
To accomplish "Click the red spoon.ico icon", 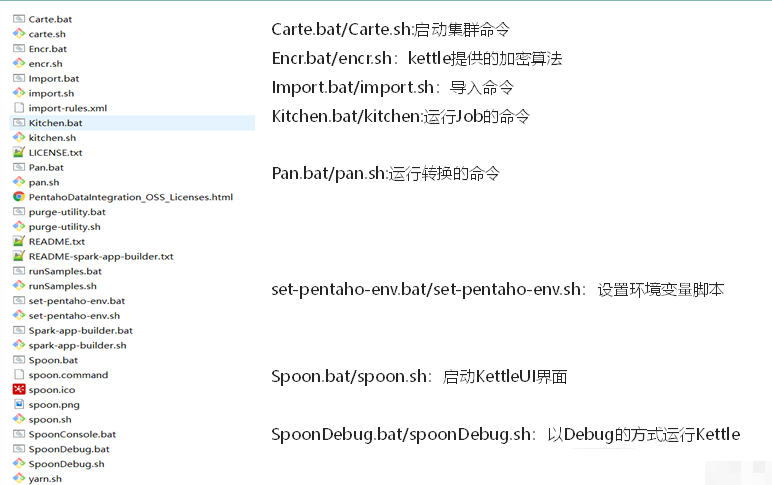I will 19,389.
